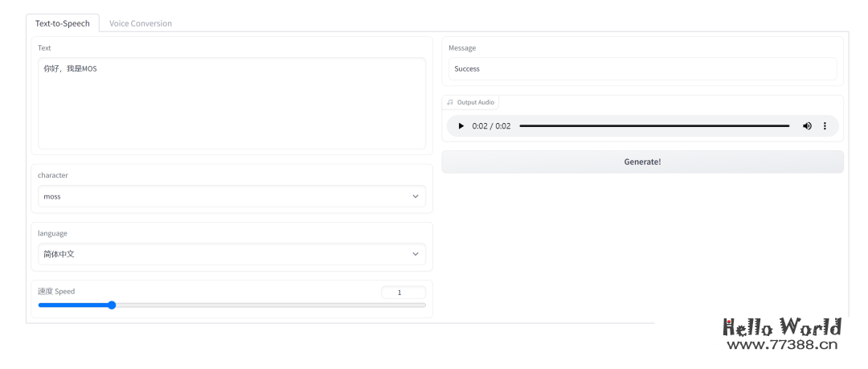Viewport: 868px width, 369px height.
Task: Select the Text-to-Speech tab
Action: (63, 23)
